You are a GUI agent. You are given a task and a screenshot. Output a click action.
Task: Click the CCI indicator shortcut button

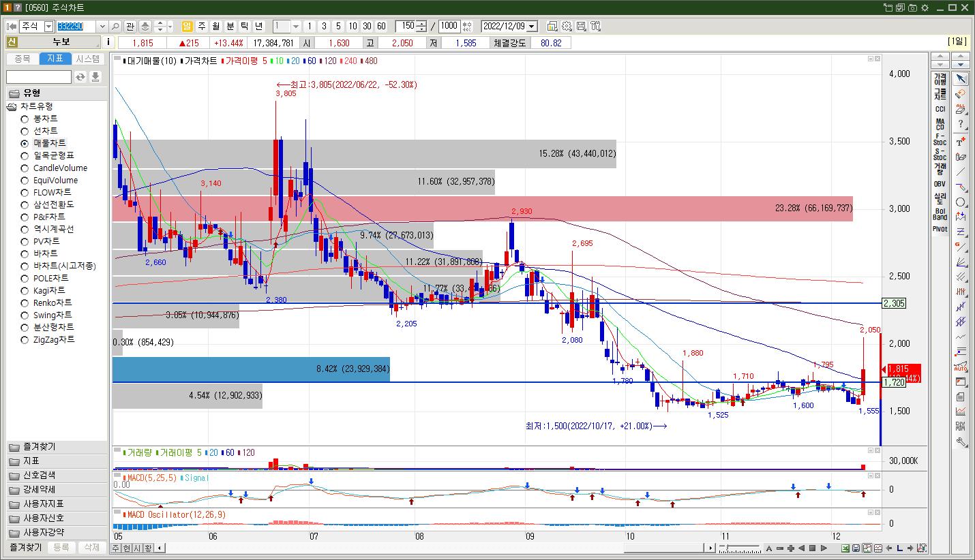[x=940, y=109]
